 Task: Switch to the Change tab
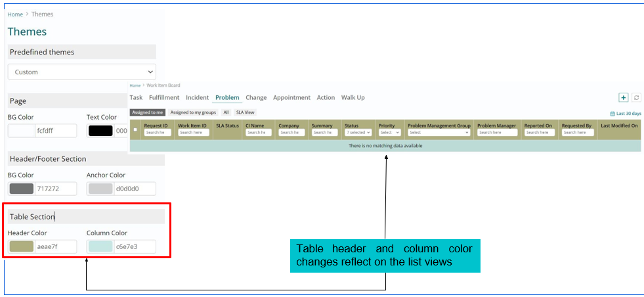click(x=256, y=97)
